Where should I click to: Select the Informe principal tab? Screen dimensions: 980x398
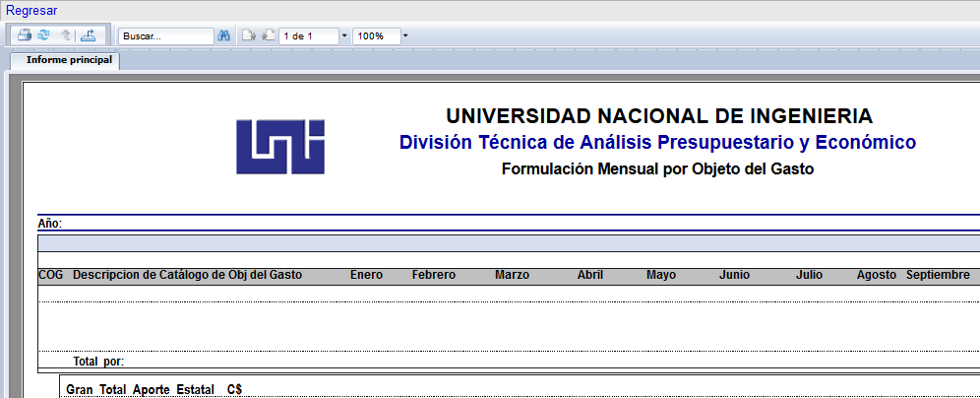click(x=66, y=61)
